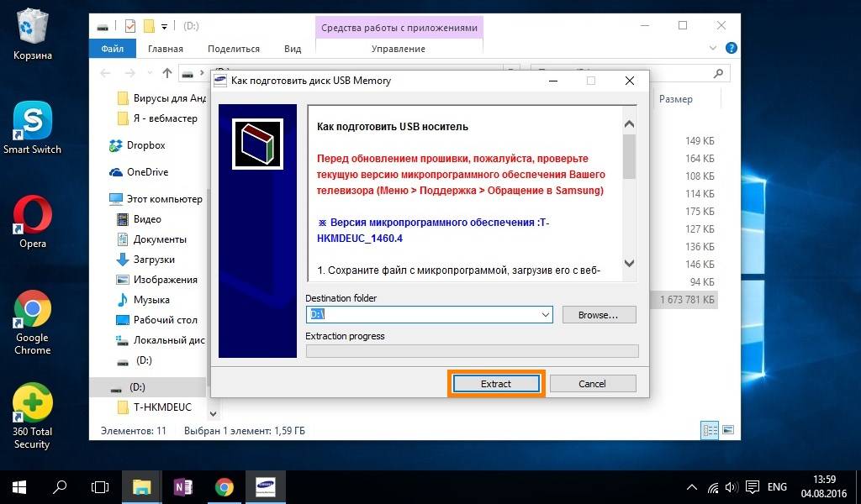Show hidden system tray icons
Viewport: 861px width, 504px height.
point(692,487)
